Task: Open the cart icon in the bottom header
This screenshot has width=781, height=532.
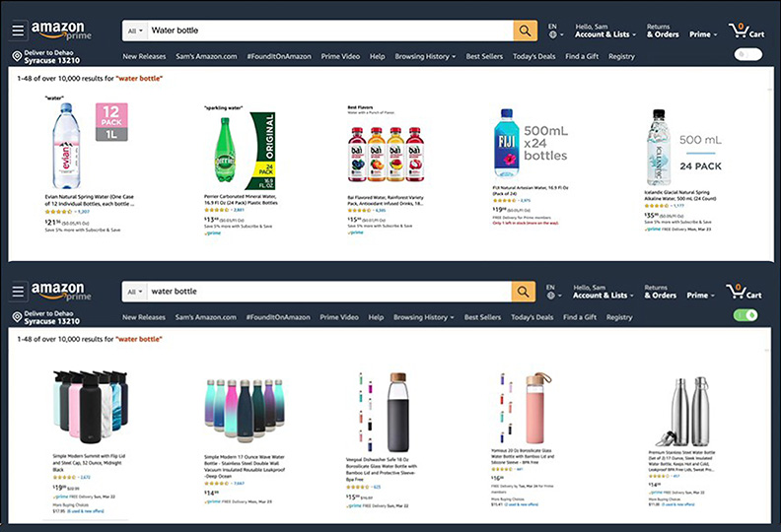Action: [x=744, y=292]
